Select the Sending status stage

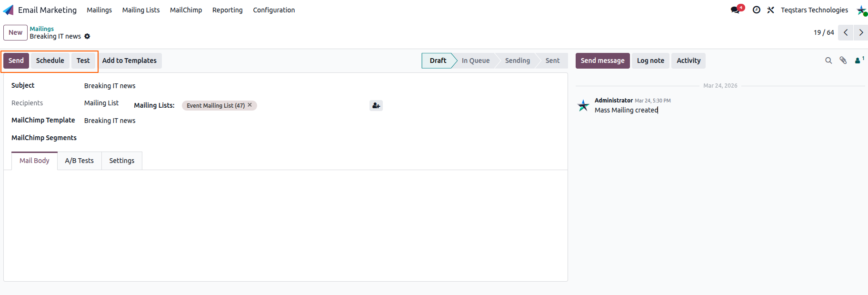(x=518, y=61)
